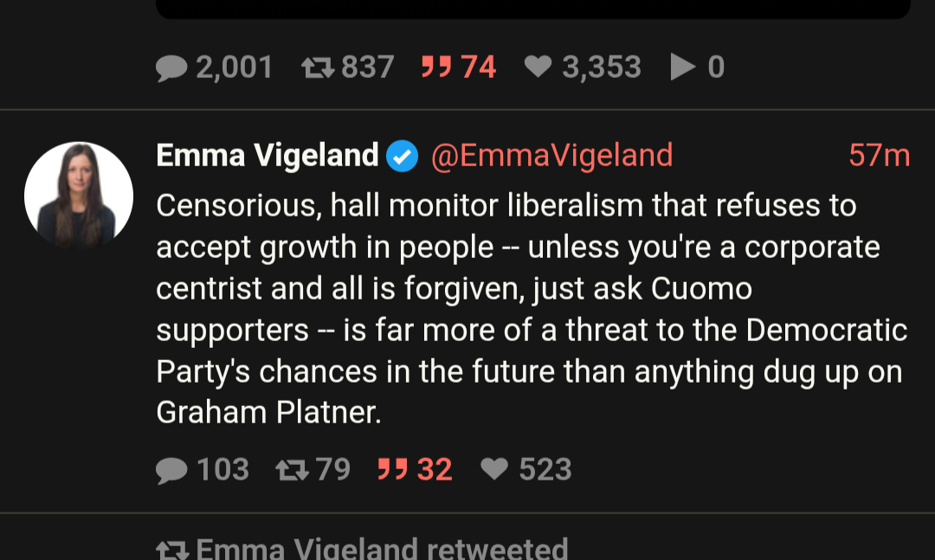This screenshot has height=560, width=935.
Task: Click the heart icon with 3,353 likes
Action: tap(538, 68)
